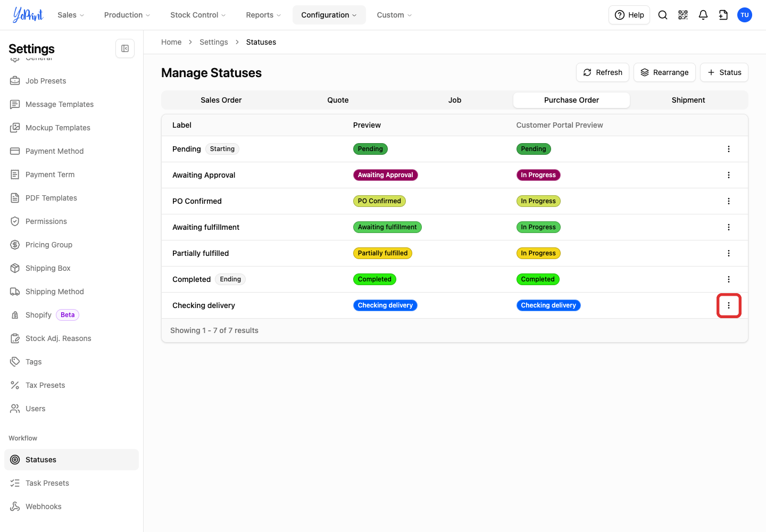Screen dimensions: 766x532
Task: Open the Help button
Action: pyautogui.click(x=629, y=15)
